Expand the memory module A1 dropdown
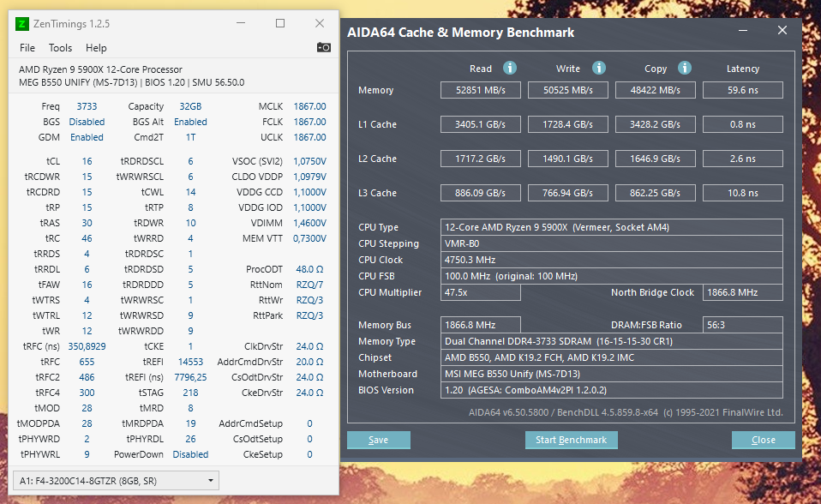Viewport: 821px width, 504px height. coord(116,480)
